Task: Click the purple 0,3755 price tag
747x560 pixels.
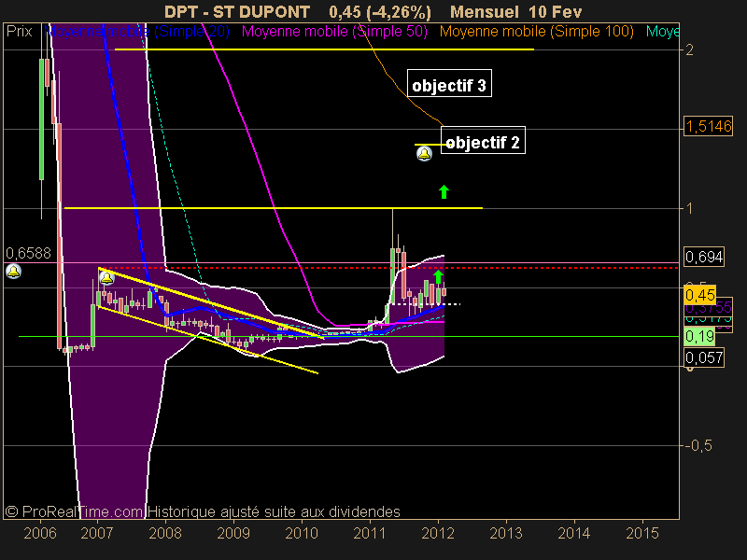Action: [x=709, y=308]
